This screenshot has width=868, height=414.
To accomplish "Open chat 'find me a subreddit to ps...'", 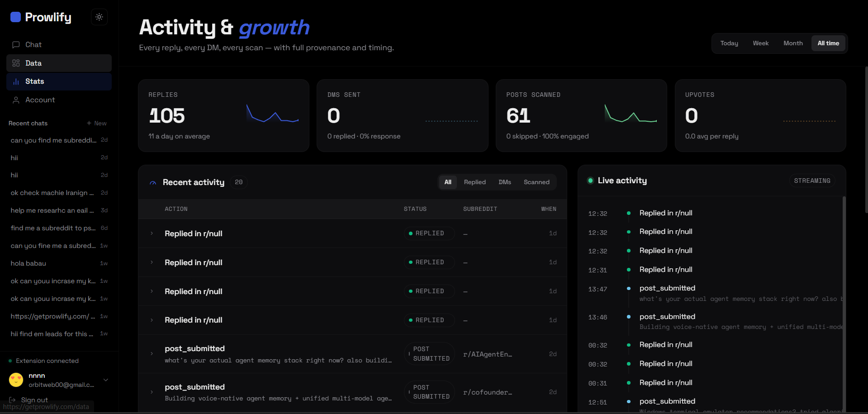I will coord(59,228).
